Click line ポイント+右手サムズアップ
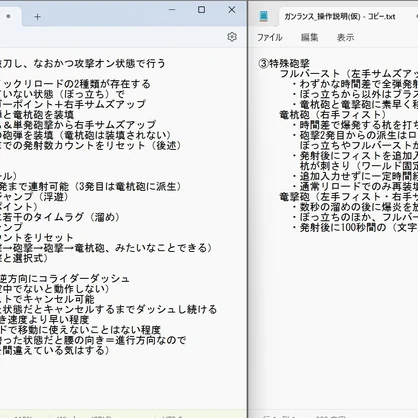Viewport: 418px width, 418px height. click(x=73, y=104)
